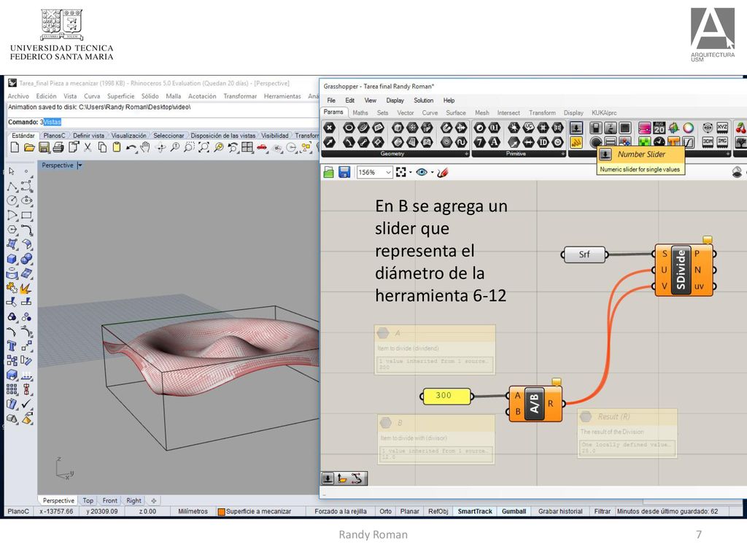Expand the Primitive palette group in Grasshopper
747x560 pixels.
[562, 154]
